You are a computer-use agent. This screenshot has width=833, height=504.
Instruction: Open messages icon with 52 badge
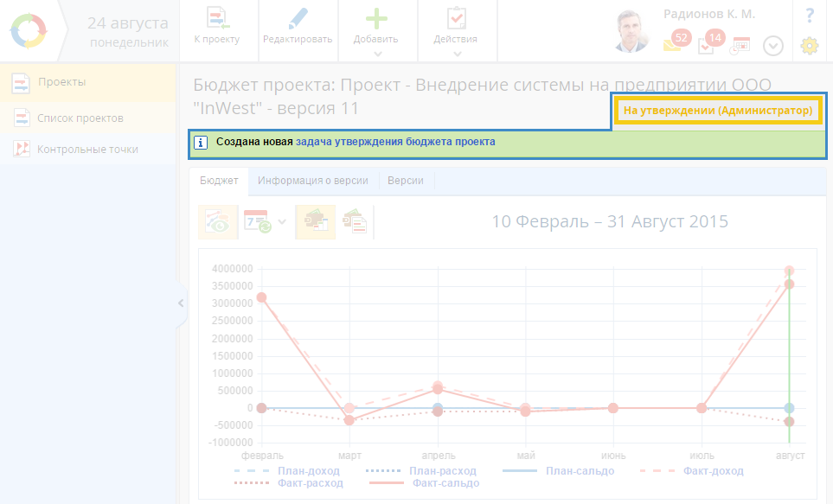(676, 41)
